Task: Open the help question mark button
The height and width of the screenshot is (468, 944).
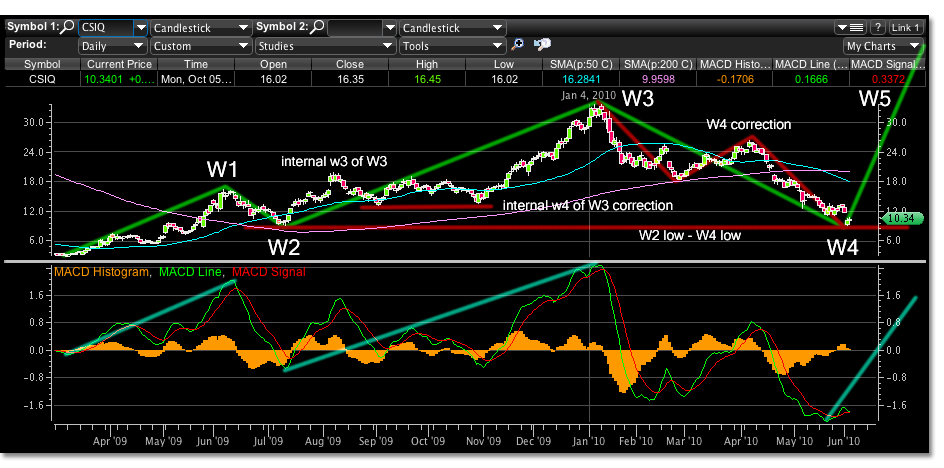Action: [x=878, y=28]
